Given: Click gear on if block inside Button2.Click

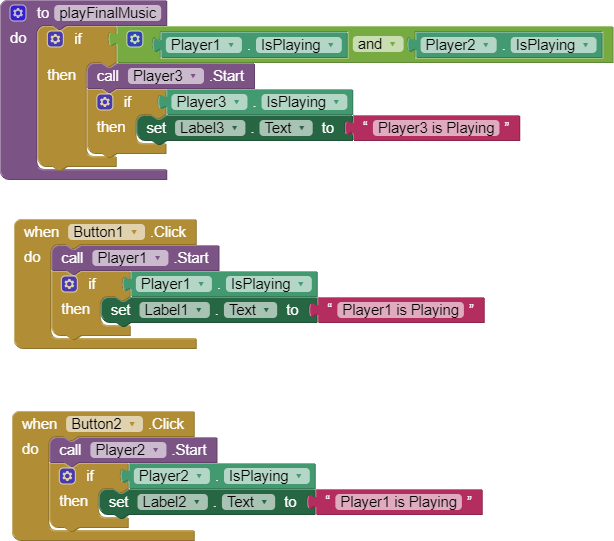Looking at the screenshot, I should click(x=66, y=476).
